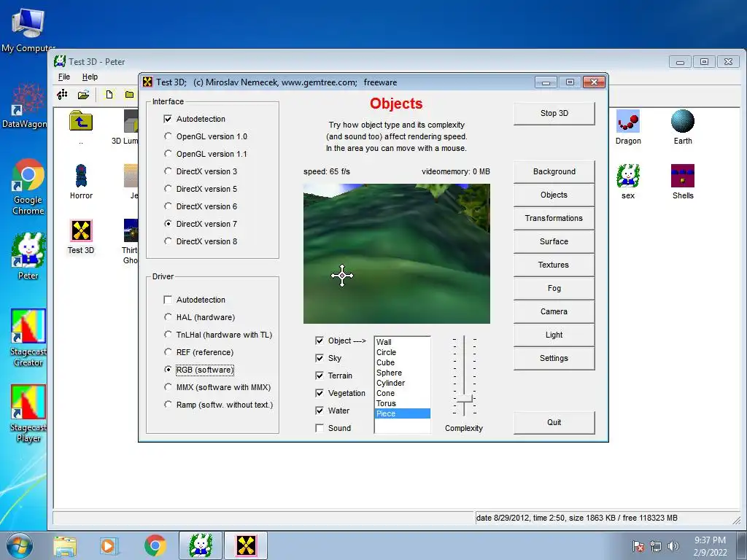The height and width of the screenshot is (560, 747).
Task: Select Torus in the object list
Action: pos(402,403)
